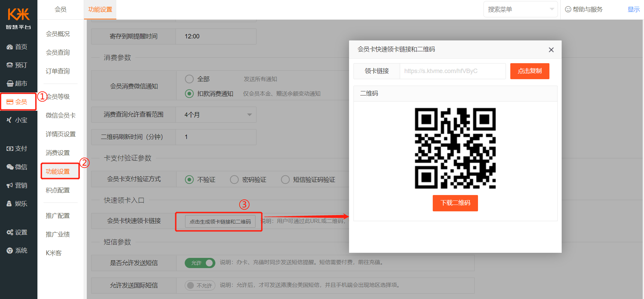Open 消费设置 menu item
The width and height of the screenshot is (644, 299).
(x=58, y=153)
